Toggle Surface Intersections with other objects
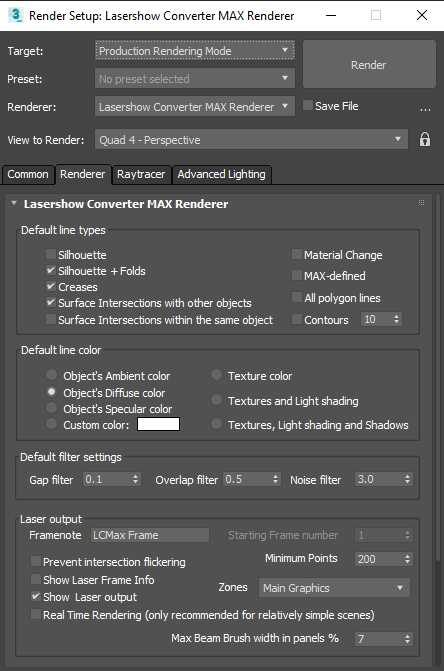This screenshot has height=671, width=444. point(51,303)
